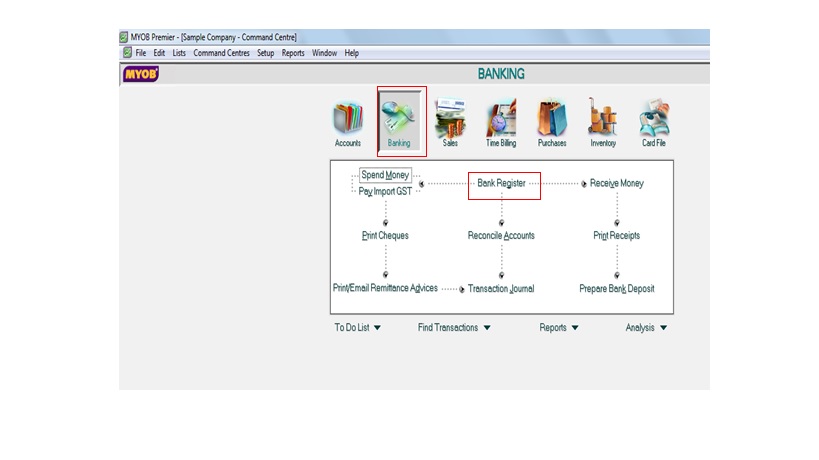Open the Help menu
Screen dimensions: 819x460
tap(352, 53)
